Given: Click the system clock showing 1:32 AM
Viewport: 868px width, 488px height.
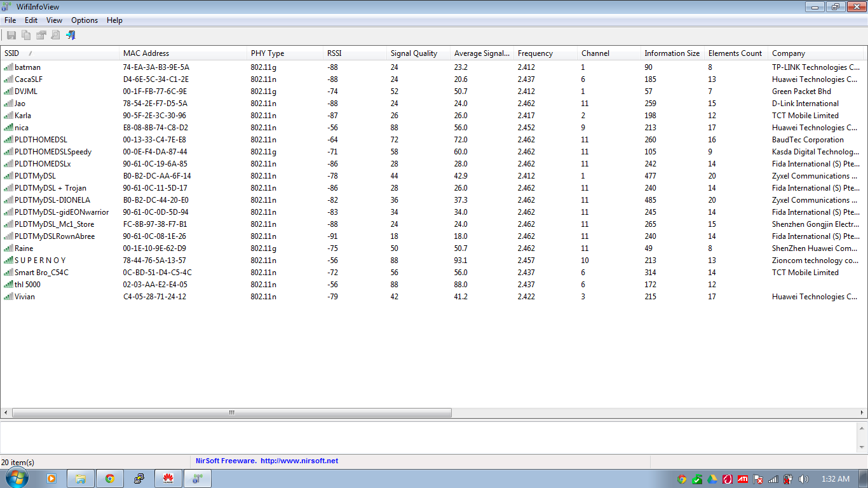Looking at the screenshot, I should [x=835, y=479].
